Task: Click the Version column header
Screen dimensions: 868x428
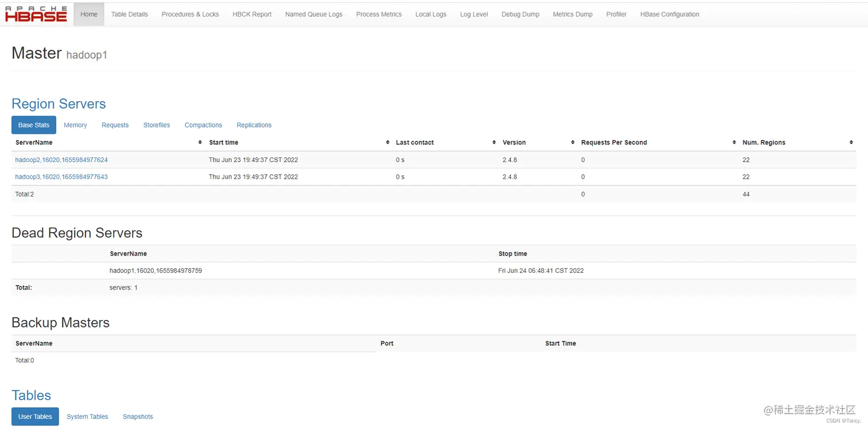Action: pos(514,142)
